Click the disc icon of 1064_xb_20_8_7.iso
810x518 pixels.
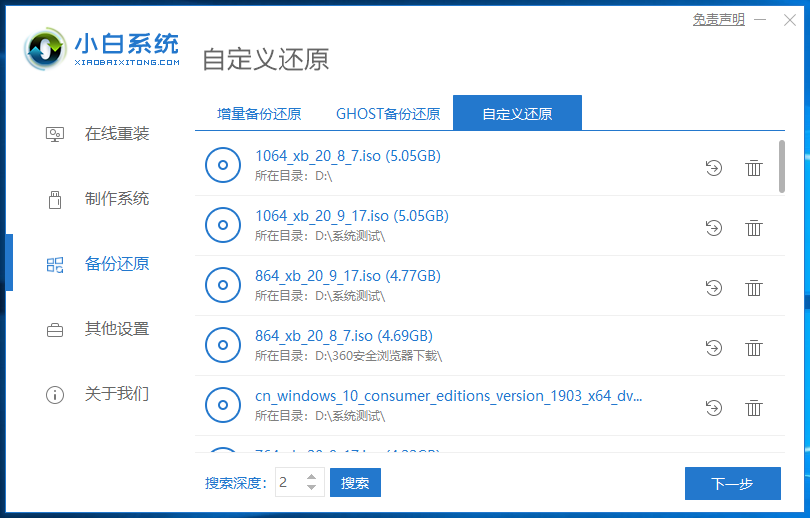point(223,165)
